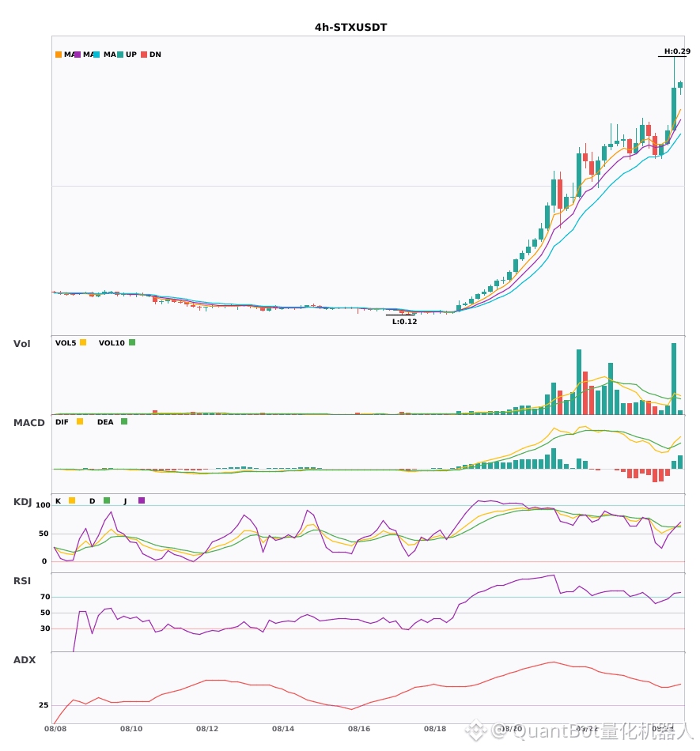
Task: Click the KDJ panel label
Action: (x=22, y=502)
